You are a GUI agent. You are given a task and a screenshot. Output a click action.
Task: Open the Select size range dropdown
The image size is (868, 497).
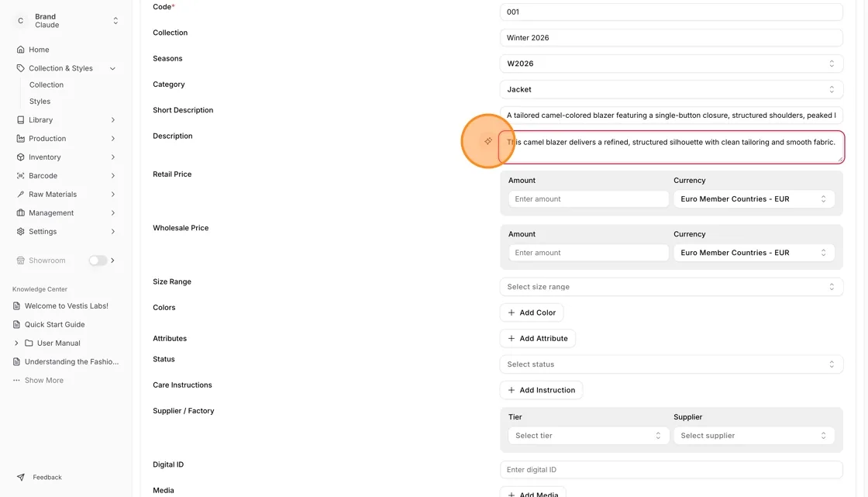click(671, 286)
